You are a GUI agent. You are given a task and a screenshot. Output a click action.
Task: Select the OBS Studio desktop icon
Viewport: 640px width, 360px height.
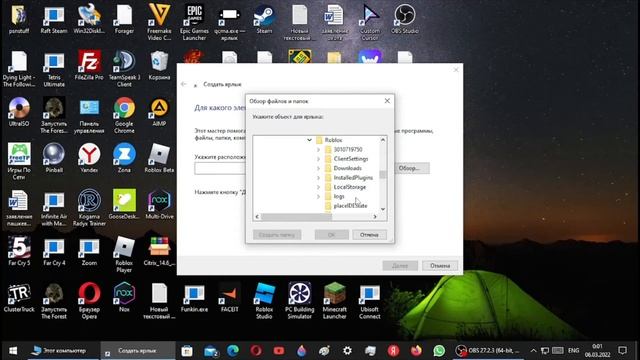pos(404,19)
